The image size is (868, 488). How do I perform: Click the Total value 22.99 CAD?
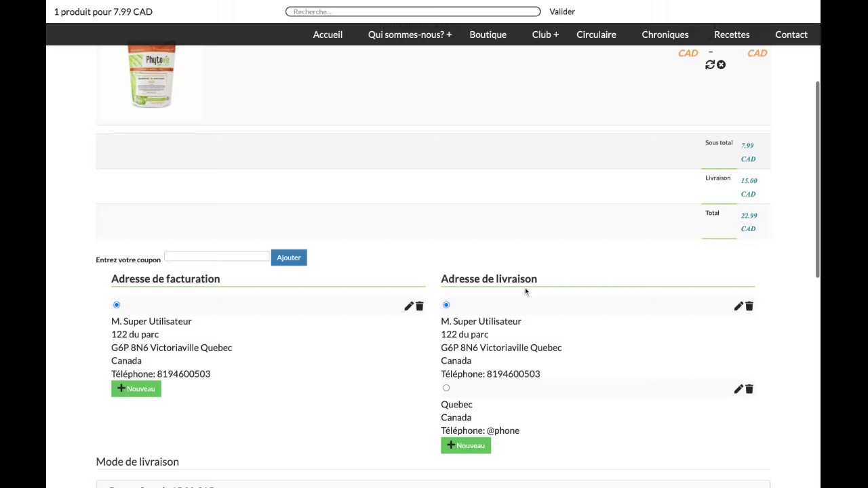click(x=749, y=222)
